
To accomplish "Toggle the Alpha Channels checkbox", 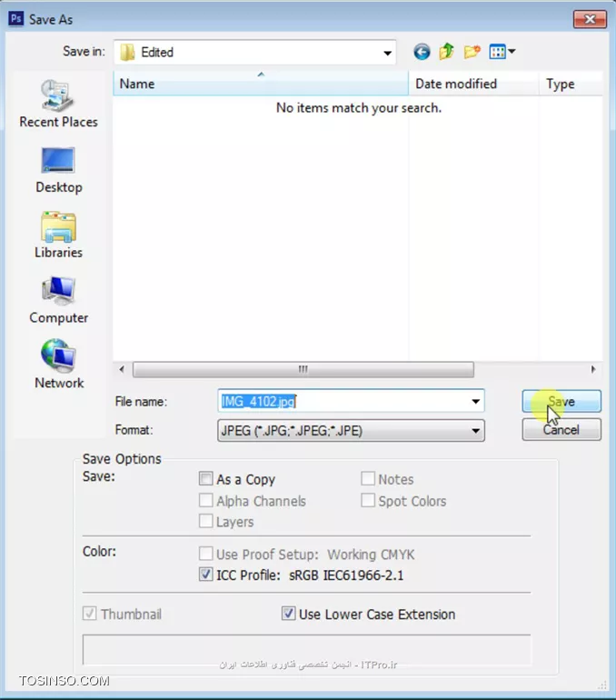I will [205, 500].
